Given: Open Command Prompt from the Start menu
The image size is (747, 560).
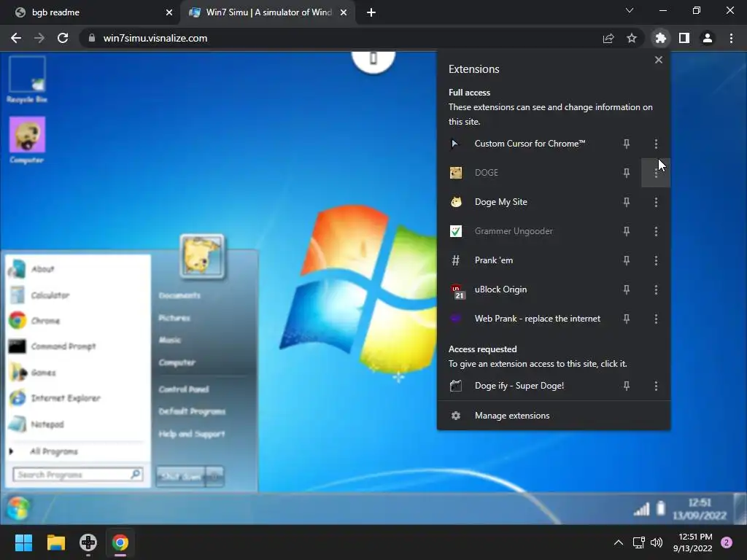Looking at the screenshot, I should pyautogui.click(x=77, y=346).
